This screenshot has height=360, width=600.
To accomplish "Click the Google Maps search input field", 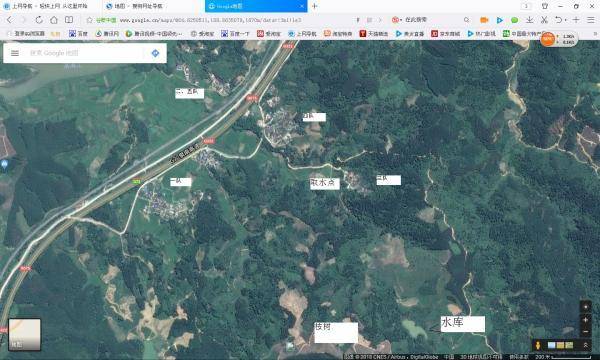I will [84, 53].
